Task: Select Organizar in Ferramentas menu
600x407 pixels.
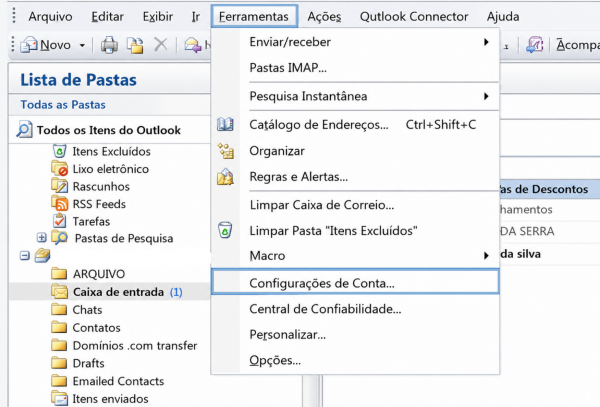Action: pos(355,151)
